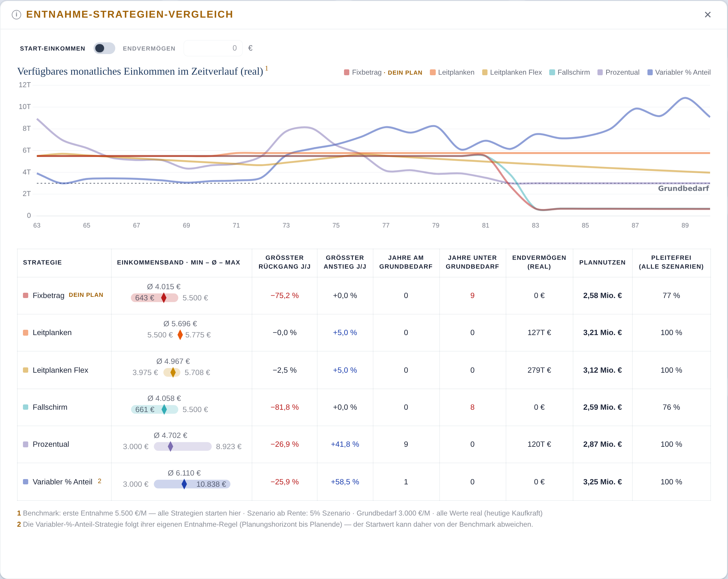Viewport: 728px width, 579px height.
Task: Click the DEIN PLAN badge in Fixbetrag row
Action: tap(86, 295)
